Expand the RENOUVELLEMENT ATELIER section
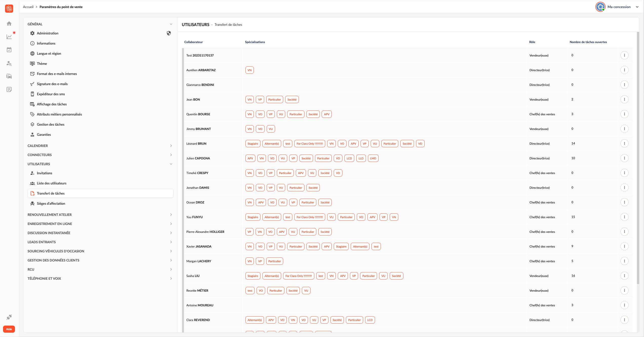Viewport: 644px width, 337px height. (171, 215)
